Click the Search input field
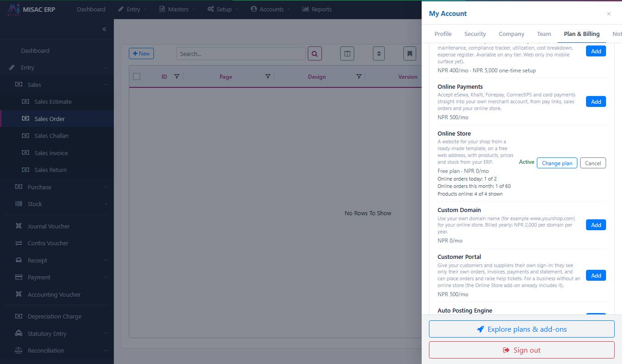Image resolution: width=622 pixels, height=364 pixels. point(241,54)
